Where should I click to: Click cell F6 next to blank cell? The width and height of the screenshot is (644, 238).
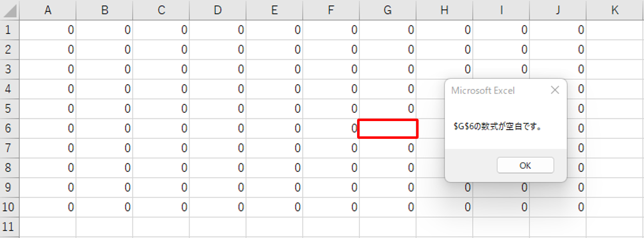point(331,129)
